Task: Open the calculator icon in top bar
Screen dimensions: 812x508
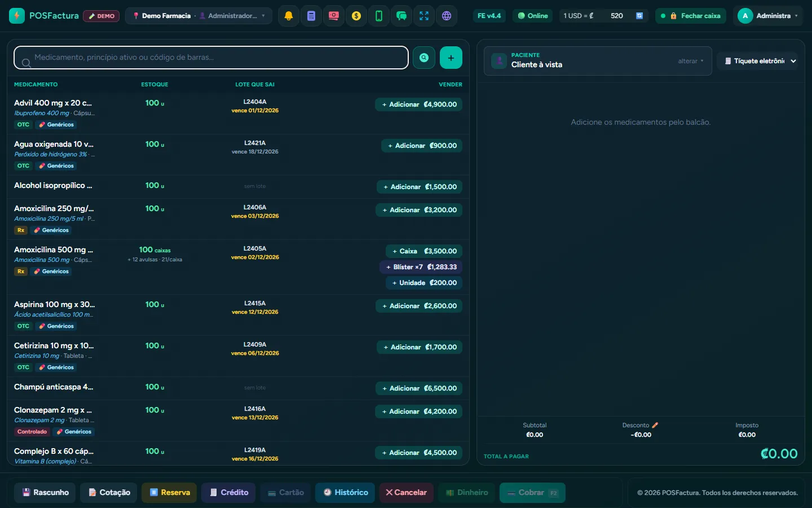Action: click(311, 16)
